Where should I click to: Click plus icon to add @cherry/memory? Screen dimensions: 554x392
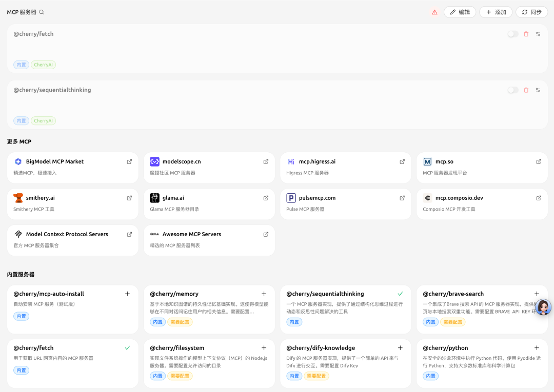point(264,294)
